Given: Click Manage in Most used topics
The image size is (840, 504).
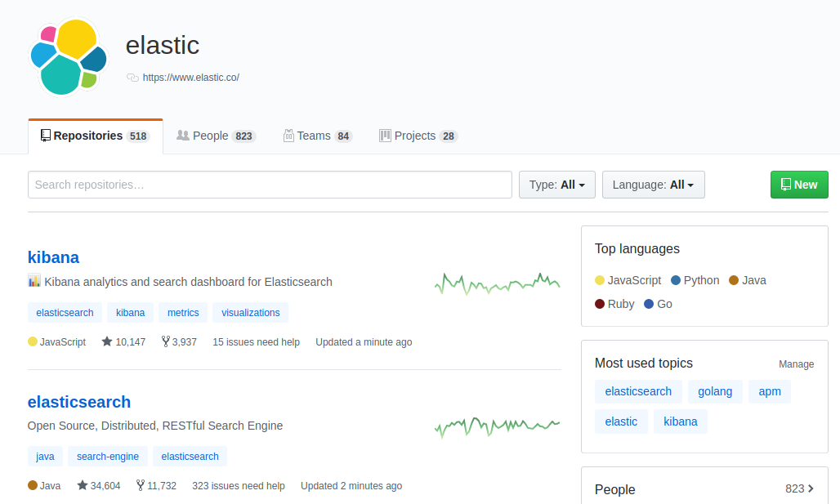Looking at the screenshot, I should point(796,364).
